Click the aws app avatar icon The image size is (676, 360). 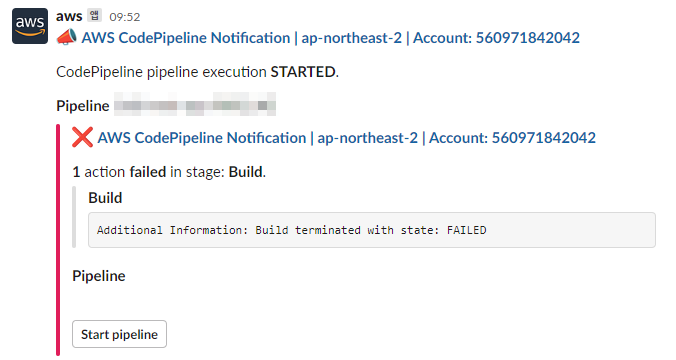tap(30, 26)
